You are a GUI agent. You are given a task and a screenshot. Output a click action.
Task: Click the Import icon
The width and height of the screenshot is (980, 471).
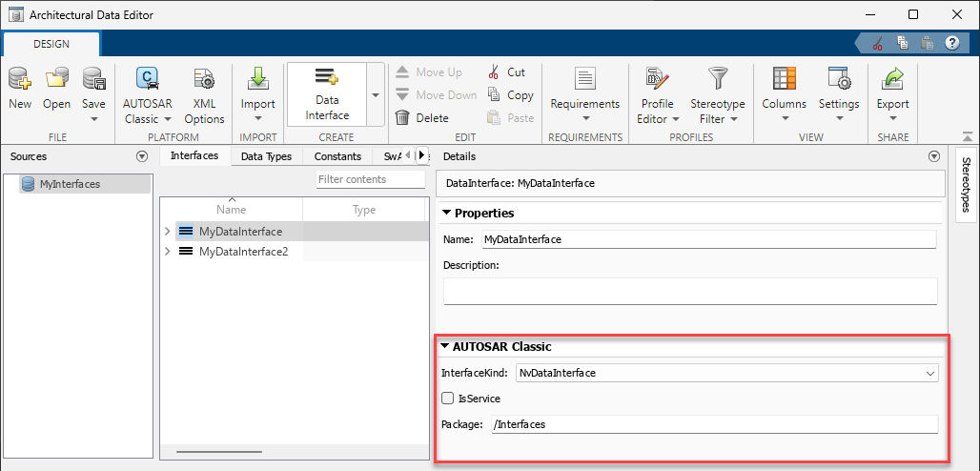click(x=257, y=80)
